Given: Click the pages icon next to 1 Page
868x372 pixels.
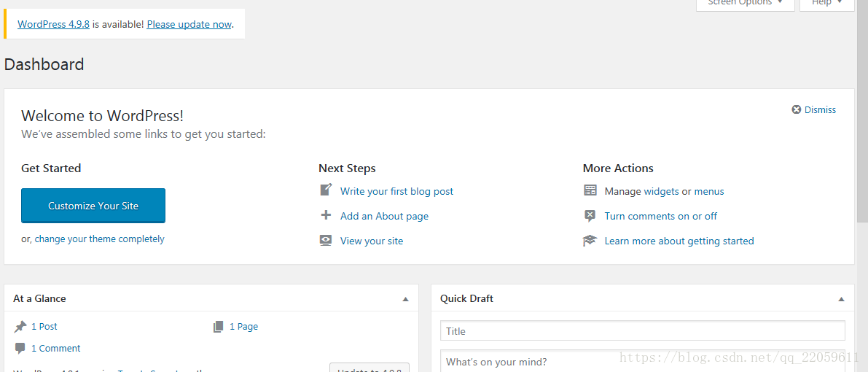Looking at the screenshot, I should tap(218, 327).
